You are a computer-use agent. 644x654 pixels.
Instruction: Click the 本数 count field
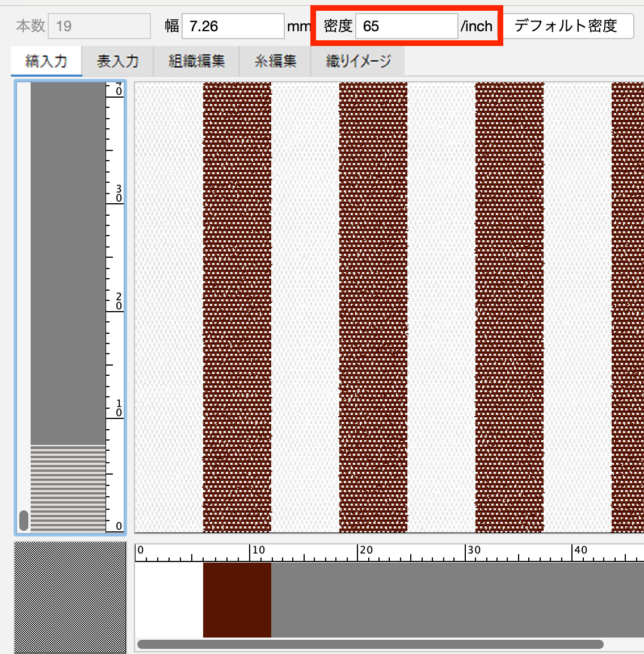pos(99,26)
